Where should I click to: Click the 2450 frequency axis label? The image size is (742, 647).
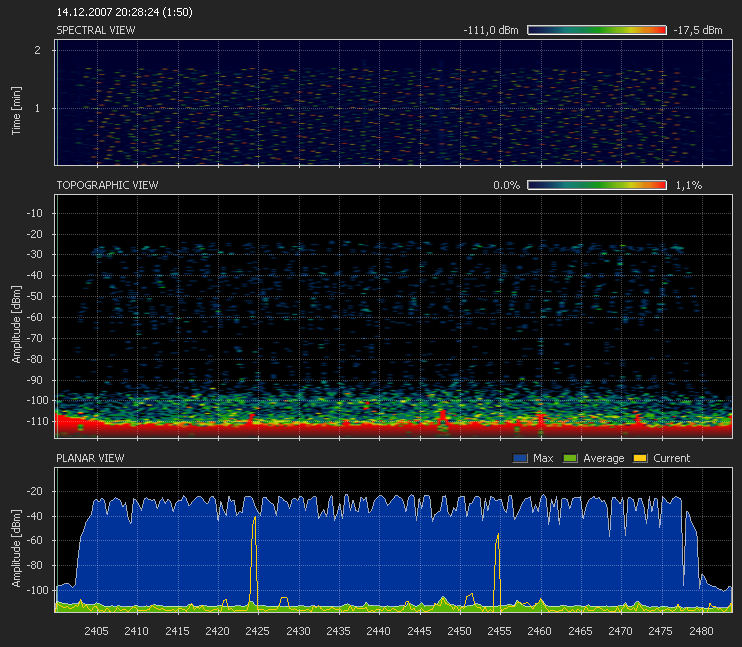pos(460,631)
